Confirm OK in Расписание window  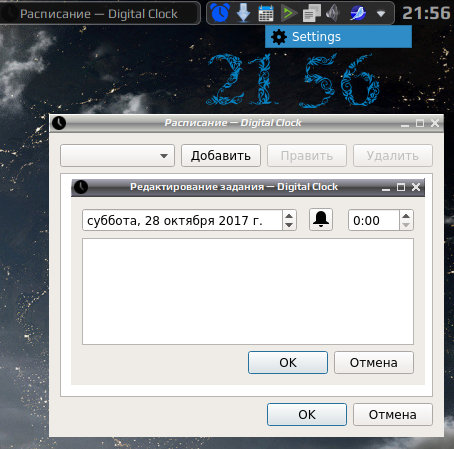[x=307, y=414]
